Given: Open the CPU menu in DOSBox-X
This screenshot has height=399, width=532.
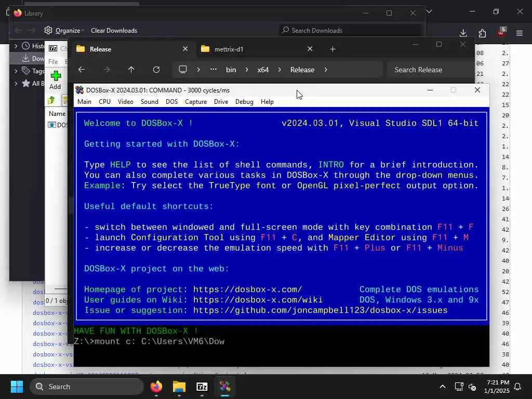Looking at the screenshot, I should pos(104,102).
